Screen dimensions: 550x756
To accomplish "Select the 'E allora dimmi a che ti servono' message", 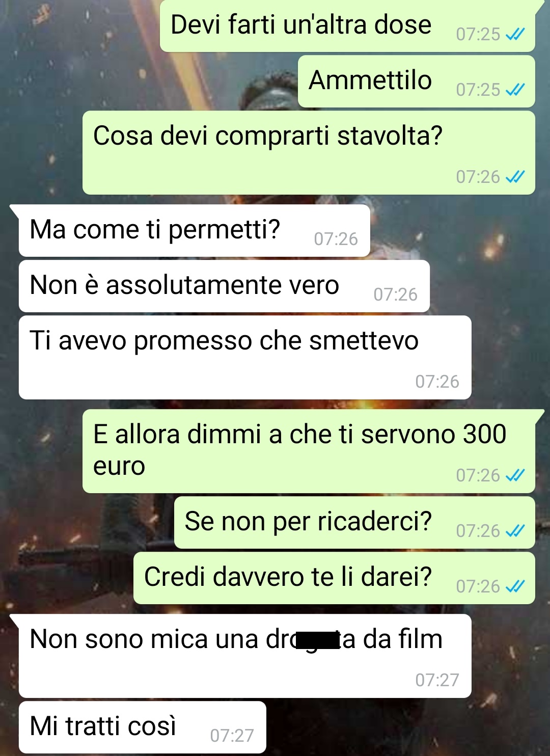I will point(309,451).
